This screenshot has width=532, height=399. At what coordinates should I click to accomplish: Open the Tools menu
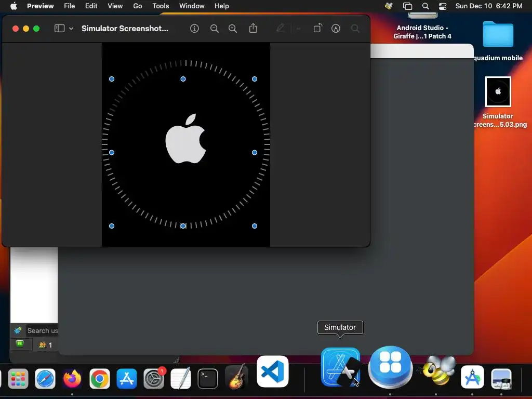(161, 6)
